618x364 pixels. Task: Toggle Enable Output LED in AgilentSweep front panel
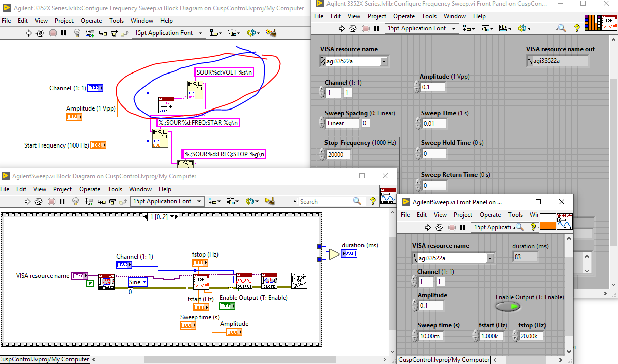pyautogui.click(x=508, y=306)
